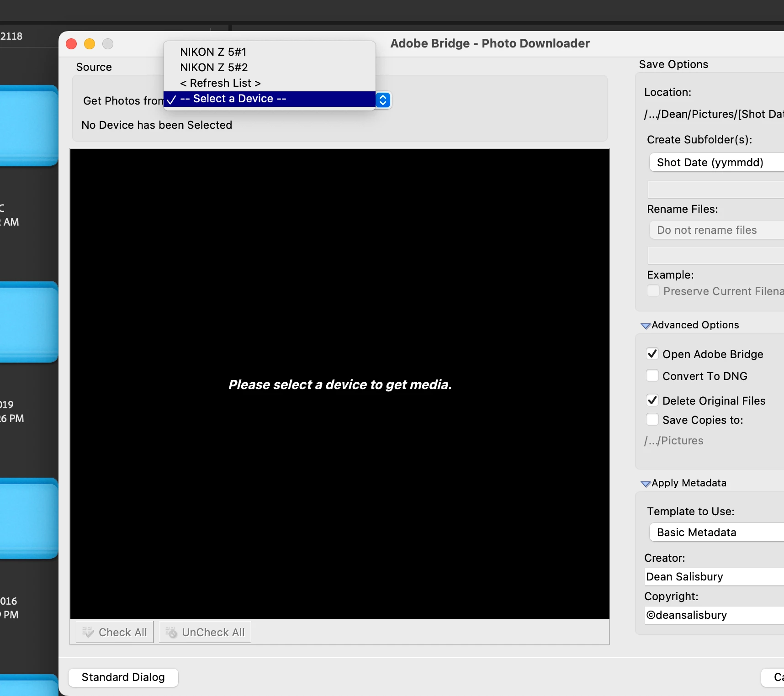Image resolution: width=784 pixels, height=696 pixels.
Task: Edit the Copyright field ©deansalisbury
Action: 714,615
